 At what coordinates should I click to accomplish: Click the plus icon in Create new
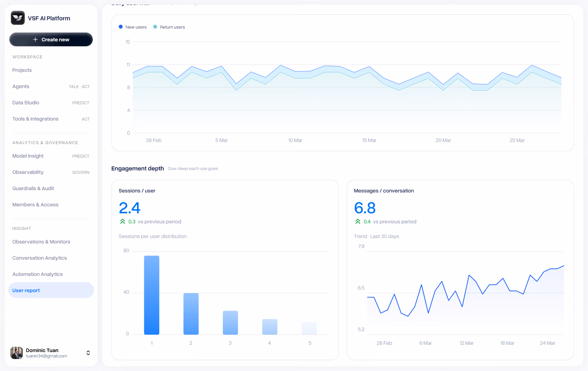click(x=35, y=39)
